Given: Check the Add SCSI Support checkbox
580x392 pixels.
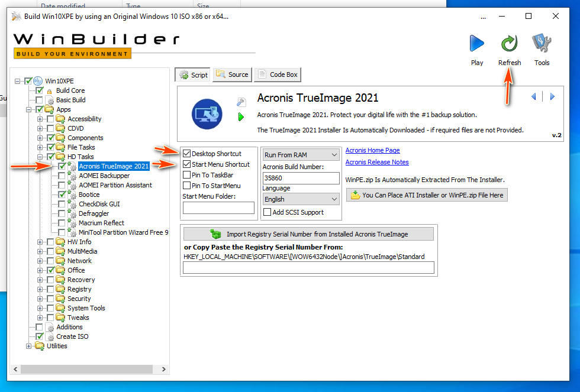Looking at the screenshot, I should click(267, 212).
